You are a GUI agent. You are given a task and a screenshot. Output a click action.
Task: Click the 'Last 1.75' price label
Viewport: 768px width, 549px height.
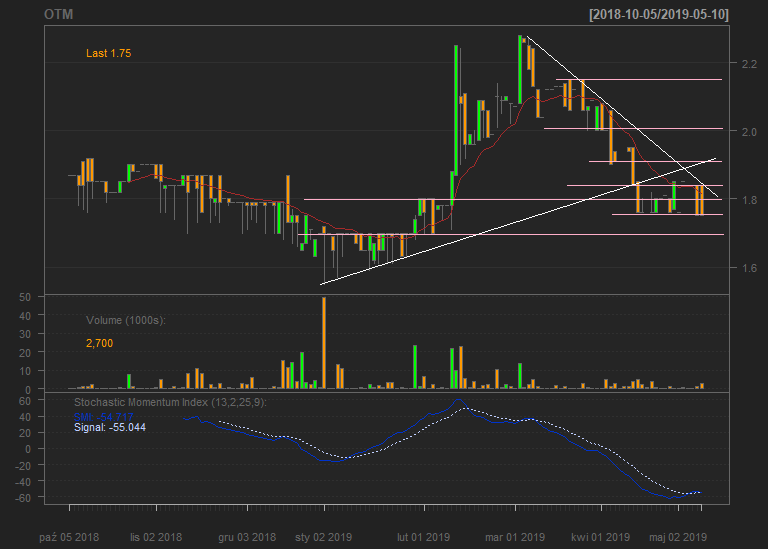tap(108, 53)
